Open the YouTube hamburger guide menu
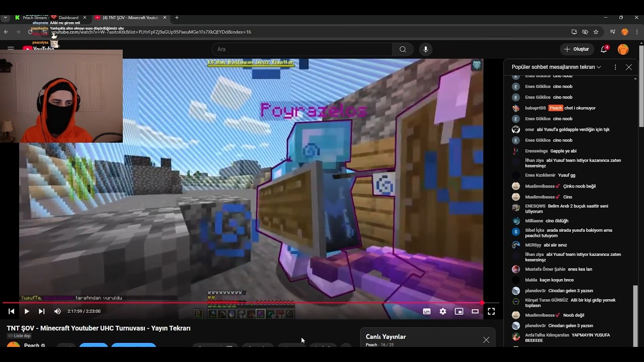 [x=11, y=49]
